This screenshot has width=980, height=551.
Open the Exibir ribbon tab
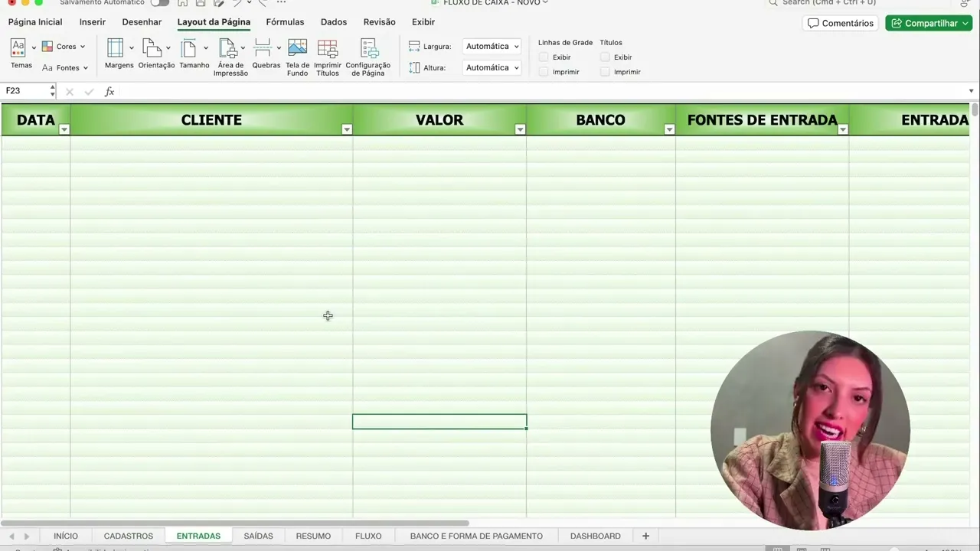(423, 22)
